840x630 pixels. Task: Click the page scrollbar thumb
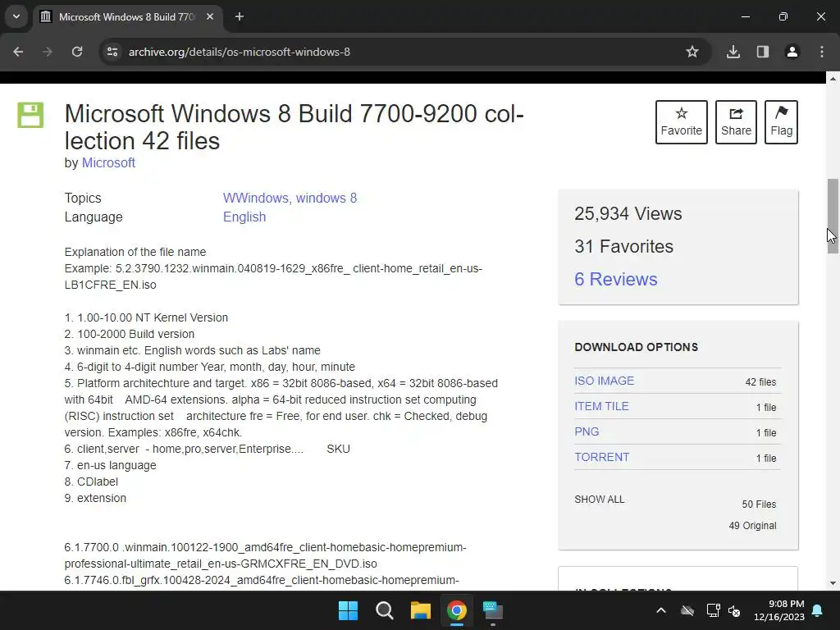[833, 216]
